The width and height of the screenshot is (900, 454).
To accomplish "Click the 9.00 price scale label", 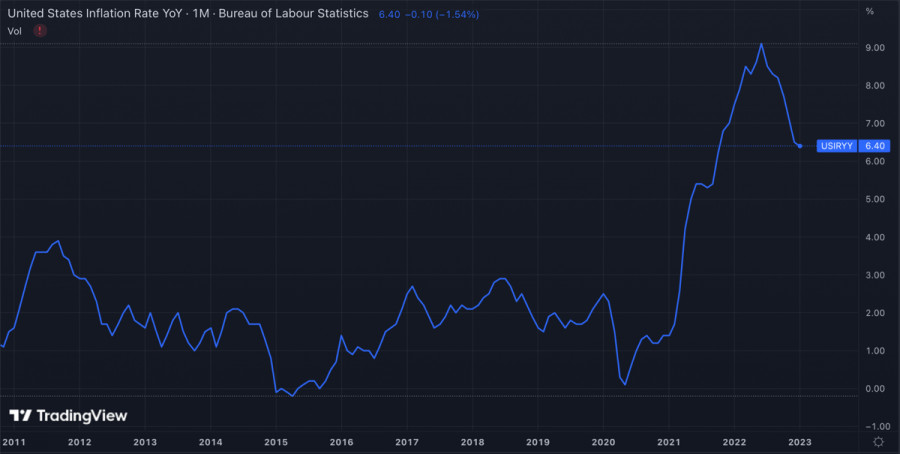I will (874, 48).
